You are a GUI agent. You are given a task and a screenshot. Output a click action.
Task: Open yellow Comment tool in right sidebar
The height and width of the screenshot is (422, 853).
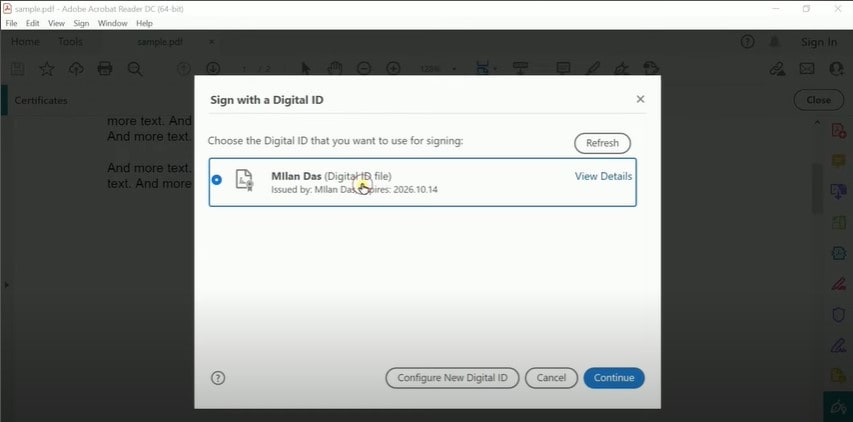click(x=838, y=161)
